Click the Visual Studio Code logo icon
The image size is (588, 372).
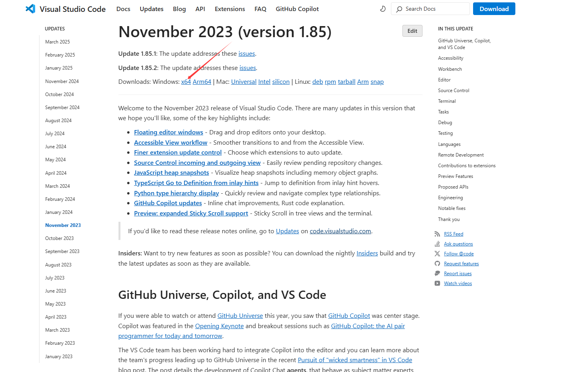pos(30,9)
